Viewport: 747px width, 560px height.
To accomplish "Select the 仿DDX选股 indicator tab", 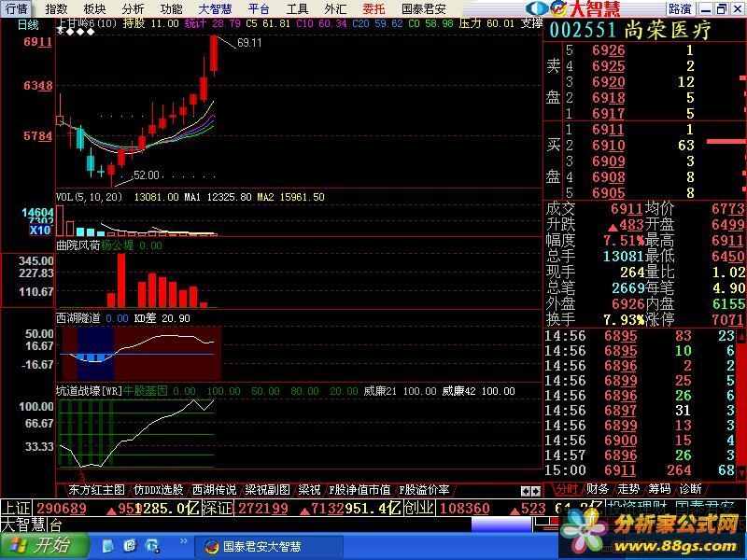I will click(x=159, y=489).
